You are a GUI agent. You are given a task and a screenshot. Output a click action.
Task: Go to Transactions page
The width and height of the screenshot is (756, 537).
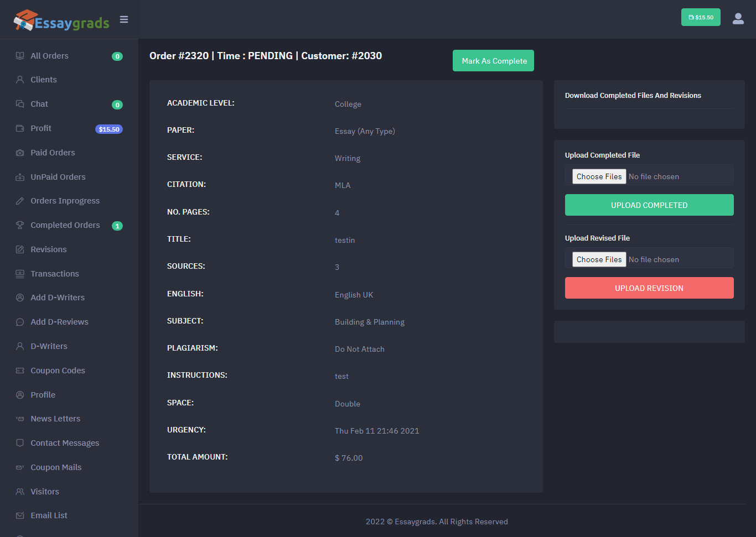point(54,274)
